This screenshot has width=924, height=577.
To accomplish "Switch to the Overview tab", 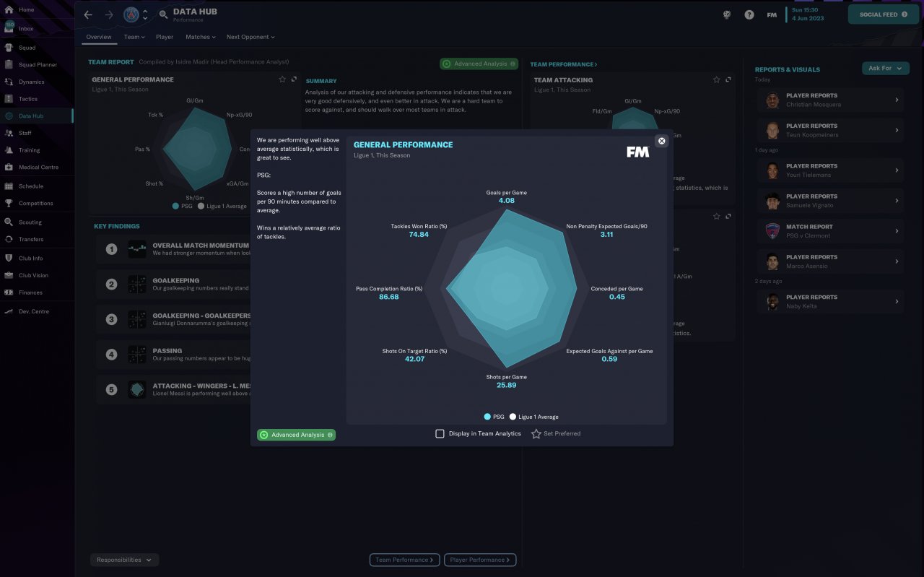I will pyautogui.click(x=99, y=37).
